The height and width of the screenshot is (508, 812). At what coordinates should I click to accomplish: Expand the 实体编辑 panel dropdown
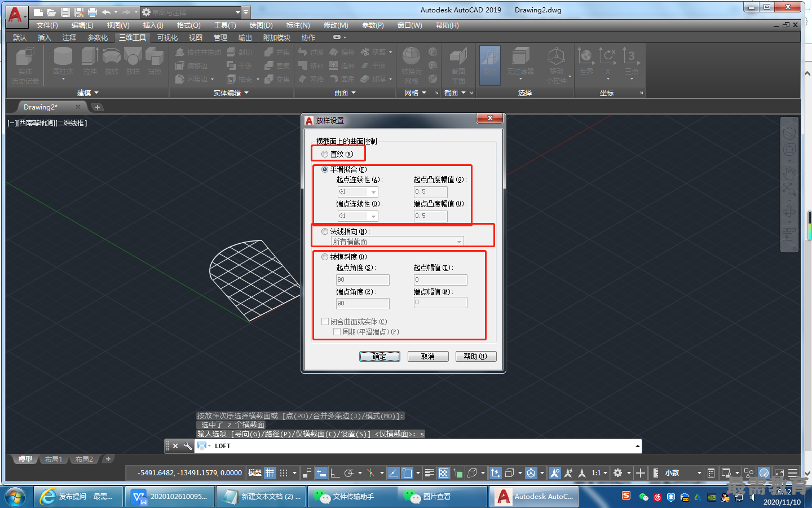pyautogui.click(x=231, y=93)
